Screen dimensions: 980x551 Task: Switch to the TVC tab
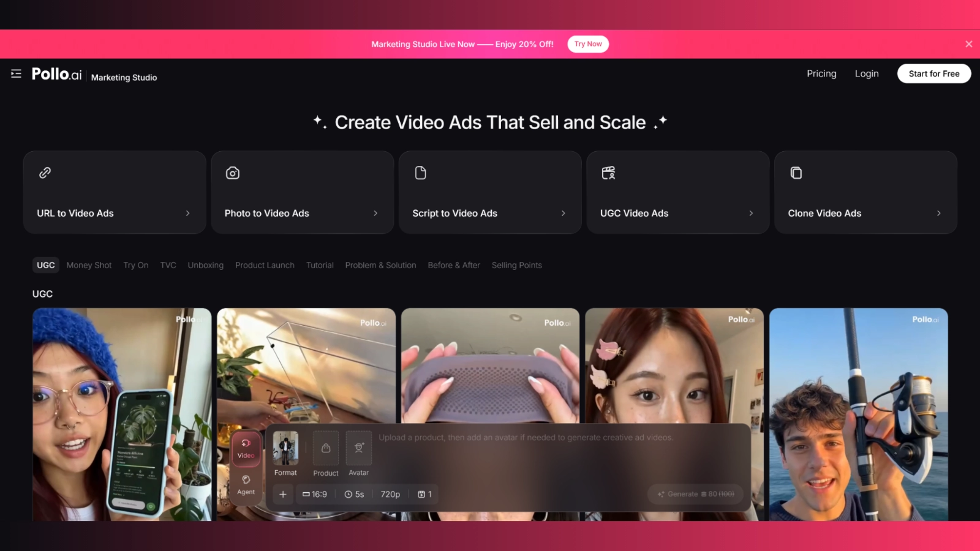(x=168, y=265)
